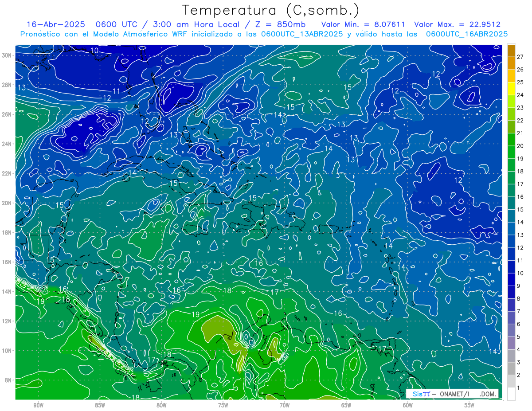
Task: Click the '24N' latitude axis label
Action: click(x=7, y=144)
